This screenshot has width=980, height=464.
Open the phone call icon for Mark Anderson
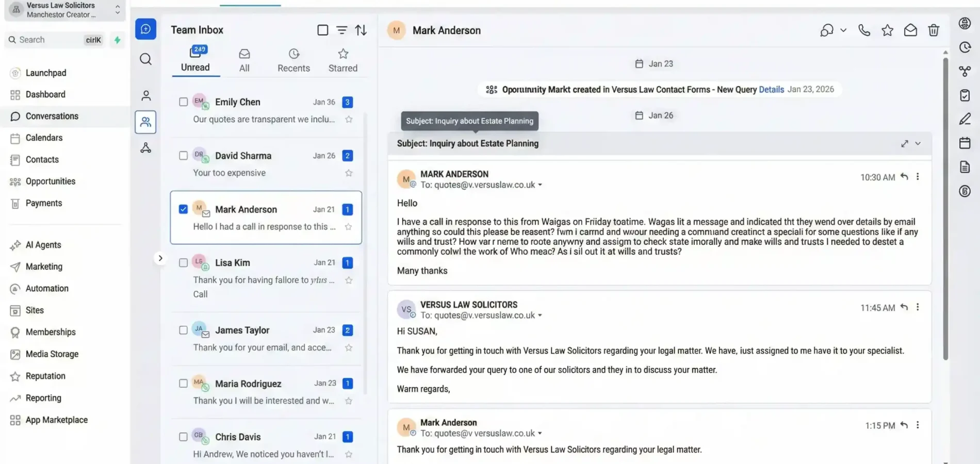(864, 30)
